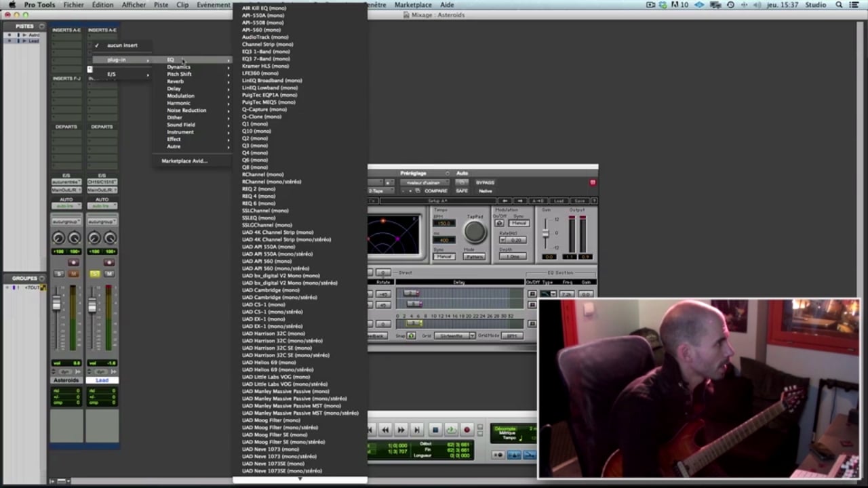Select Reverb in plug-in category submenu

click(x=175, y=81)
